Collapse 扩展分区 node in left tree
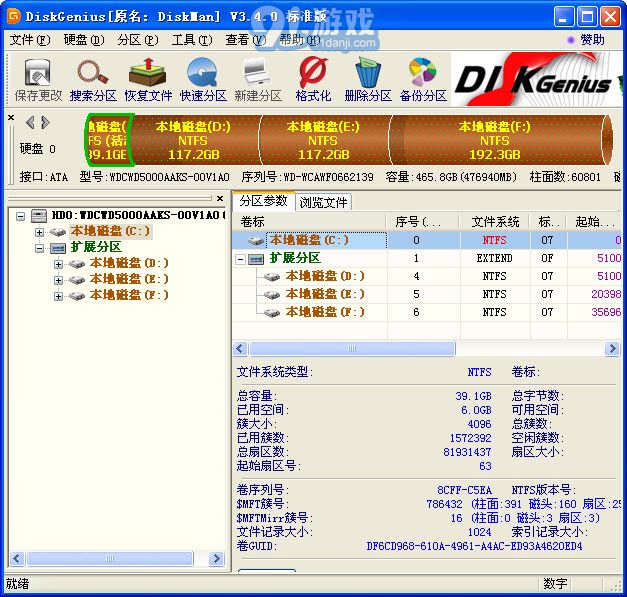627x597 pixels. tap(39, 249)
